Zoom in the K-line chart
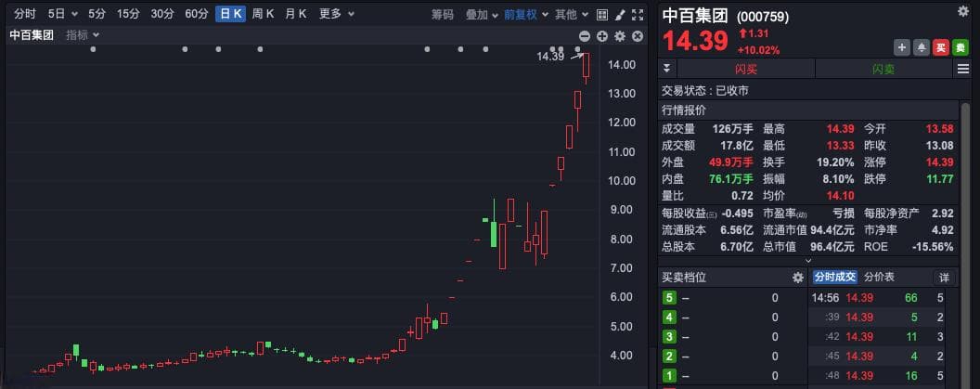The width and height of the screenshot is (980, 389). [602, 36]
